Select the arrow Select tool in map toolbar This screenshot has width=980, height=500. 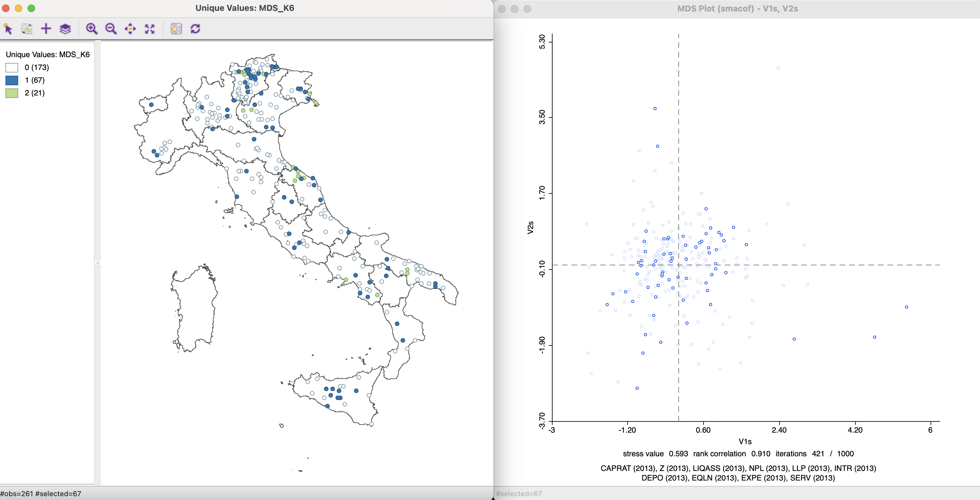pos(8,28)
